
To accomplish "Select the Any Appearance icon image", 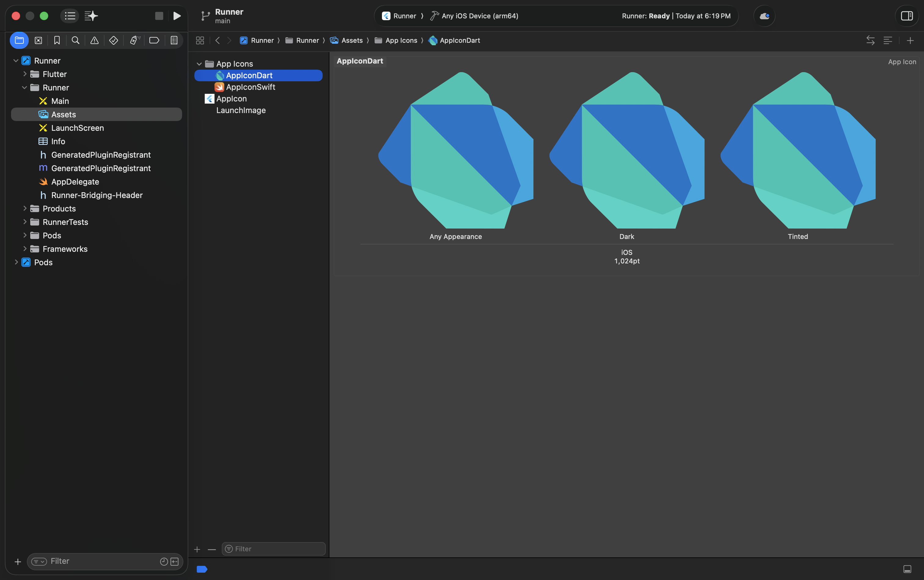I will point(456,150).
